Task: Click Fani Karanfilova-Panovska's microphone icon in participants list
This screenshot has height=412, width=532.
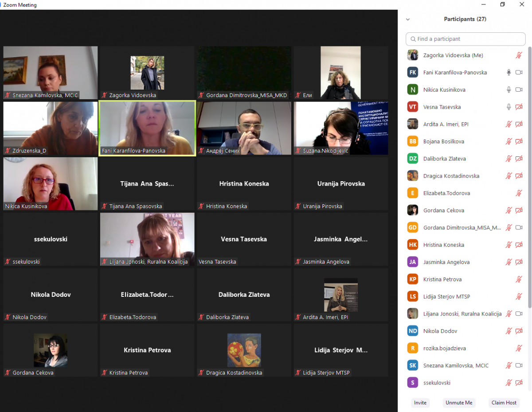Action: tap(509, 73)
